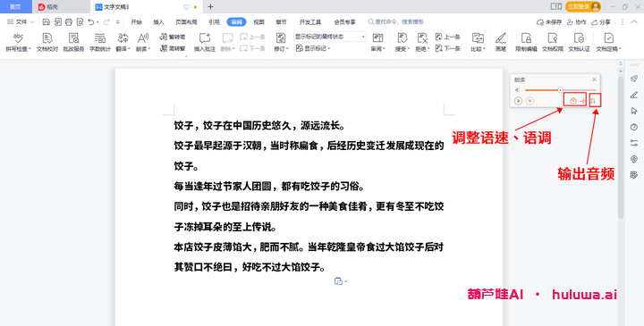Image resolution: width=644 pixels, height=326 pixels.
Task: Open the 开发工具 ribbon tab
Action: (x=310, y=22)
